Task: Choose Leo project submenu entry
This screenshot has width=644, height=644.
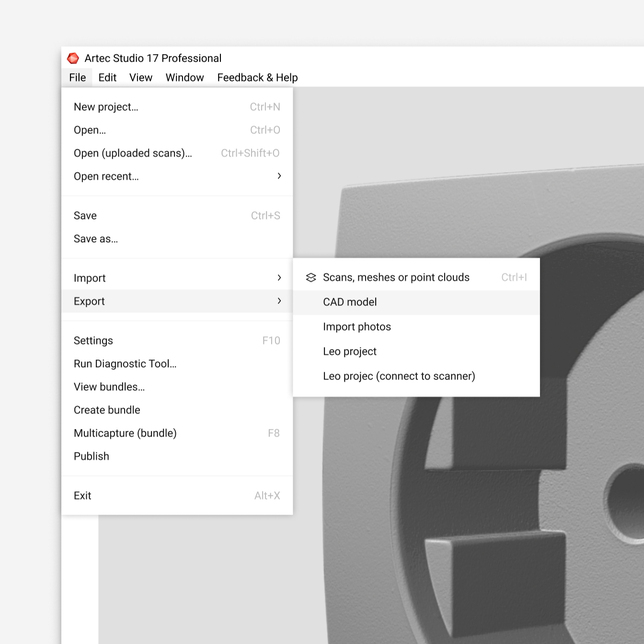Action: tap(416, 352)
